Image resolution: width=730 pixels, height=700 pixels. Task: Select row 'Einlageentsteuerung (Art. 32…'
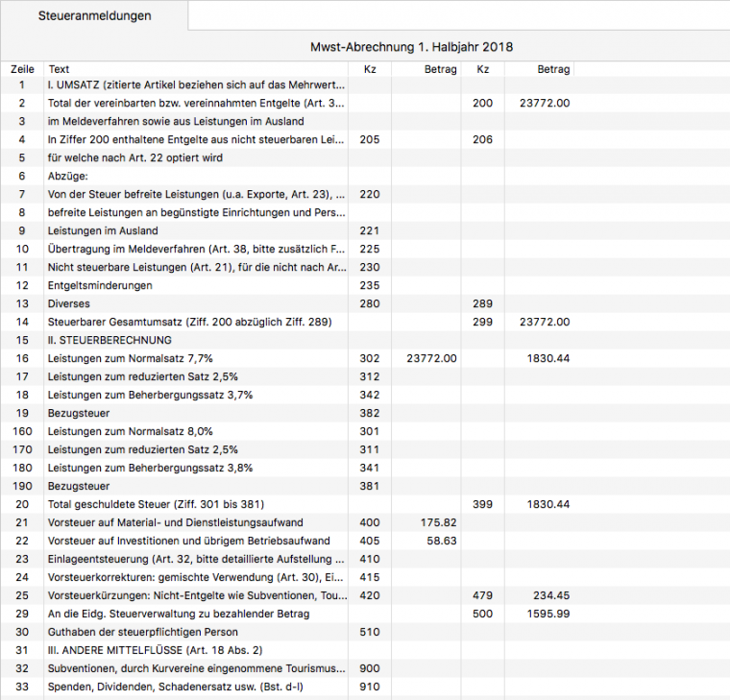[365, 559]
